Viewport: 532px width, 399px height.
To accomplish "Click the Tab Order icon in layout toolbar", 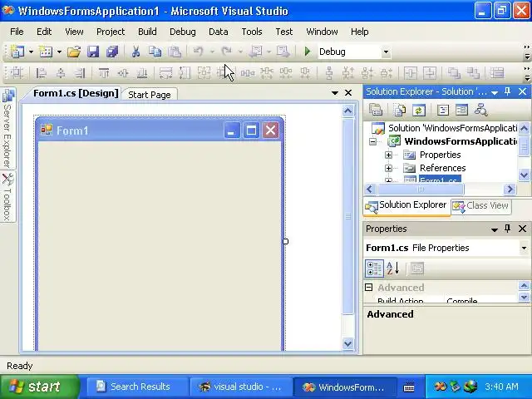I will (497, 72).
